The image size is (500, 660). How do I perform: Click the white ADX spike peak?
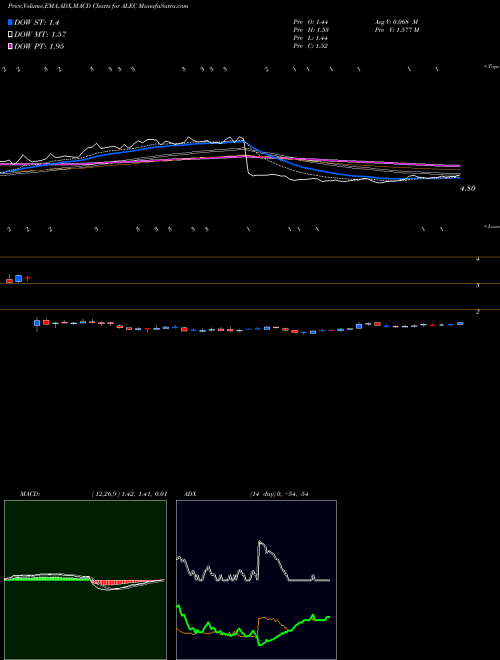(x=259, y=543)
